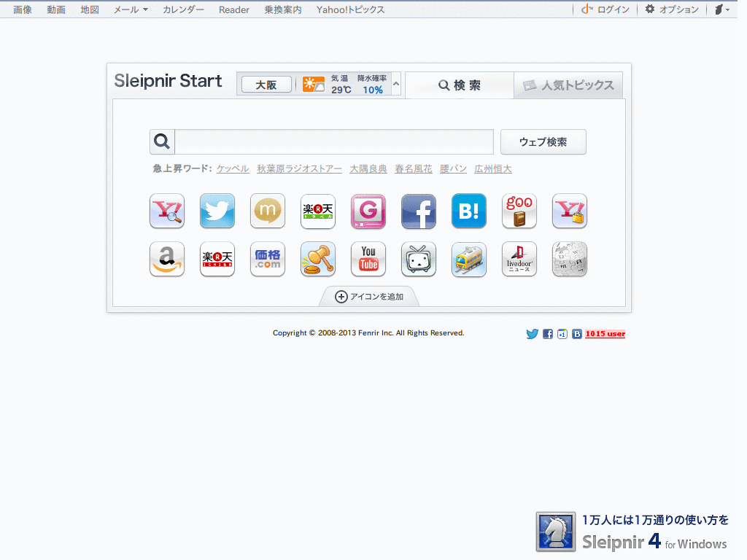Screen dimensions: 747x560
Task: Switch to the 検索 tab
Action: click(460, 85)
